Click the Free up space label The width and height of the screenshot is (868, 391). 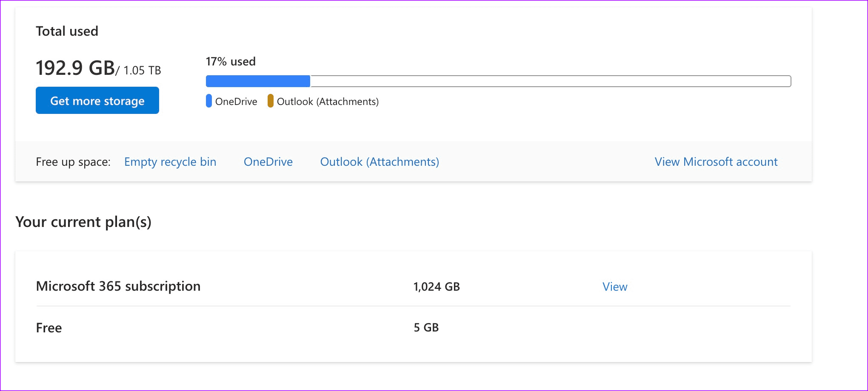coord(73,162)
